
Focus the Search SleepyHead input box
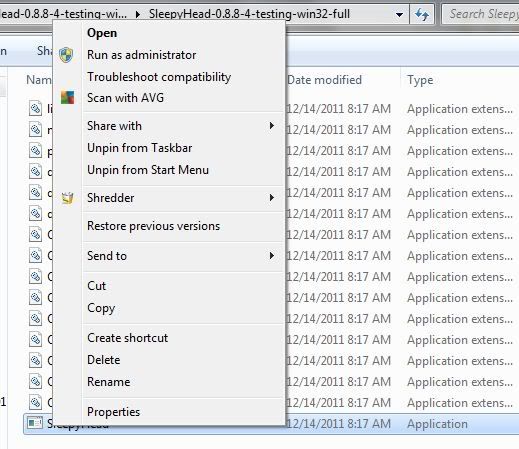click(x=481, y=14)
